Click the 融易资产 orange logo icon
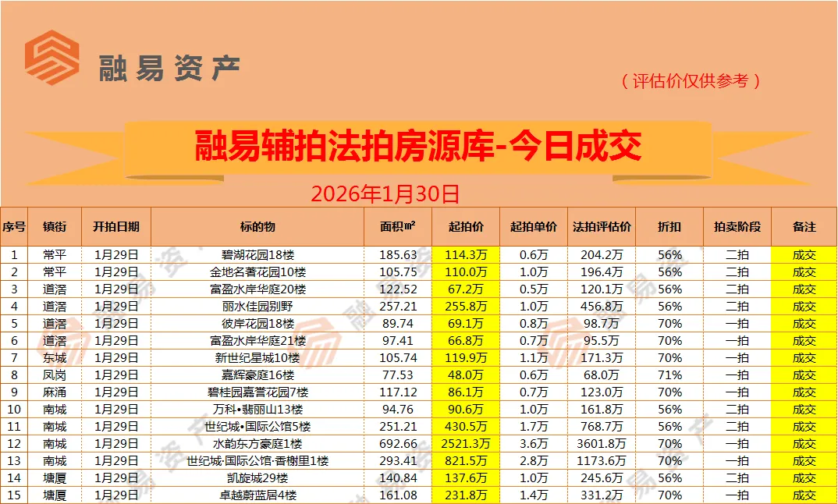This screenshot has height=504, width=838. tap(52, 57)
